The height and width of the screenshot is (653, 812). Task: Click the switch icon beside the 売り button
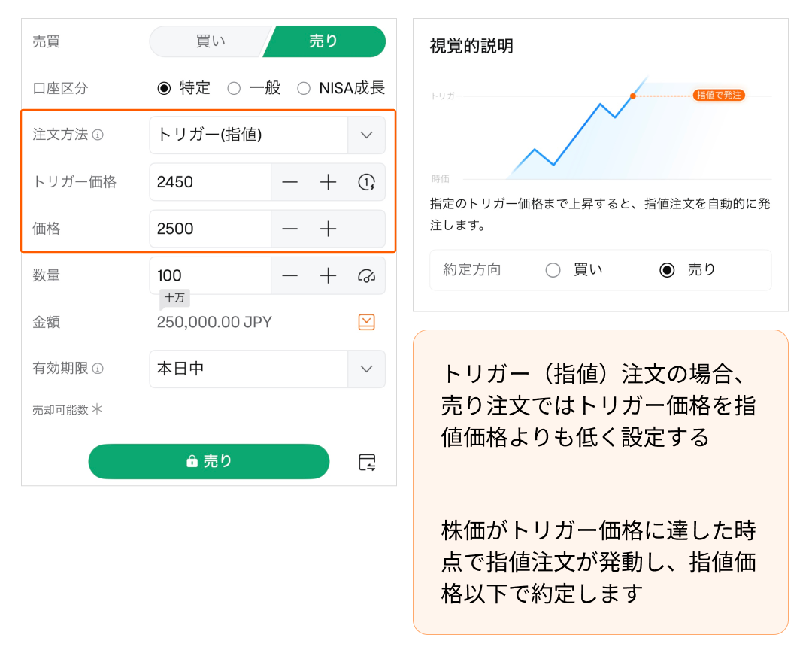[367, 462]
